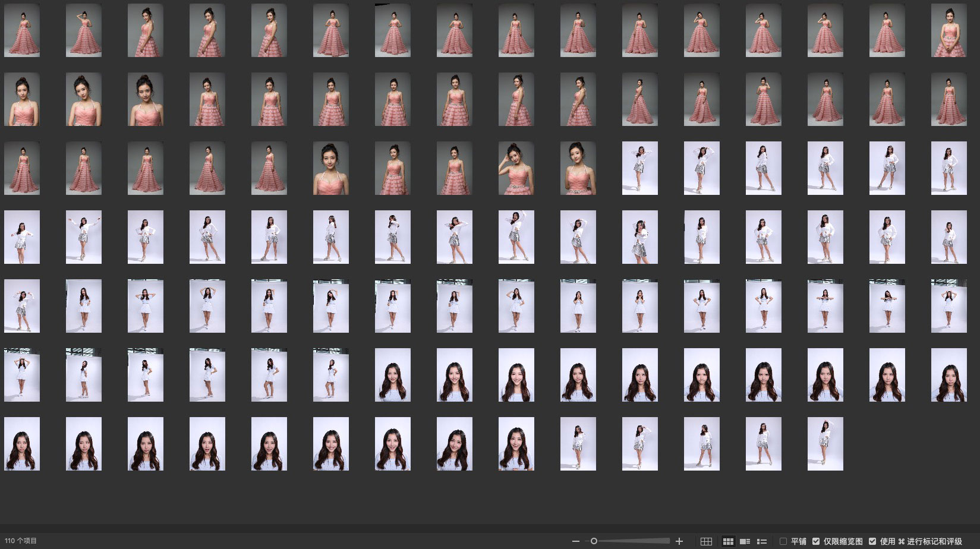Click the minus icon to shrink thumbnails

click(x=575, y=541)
